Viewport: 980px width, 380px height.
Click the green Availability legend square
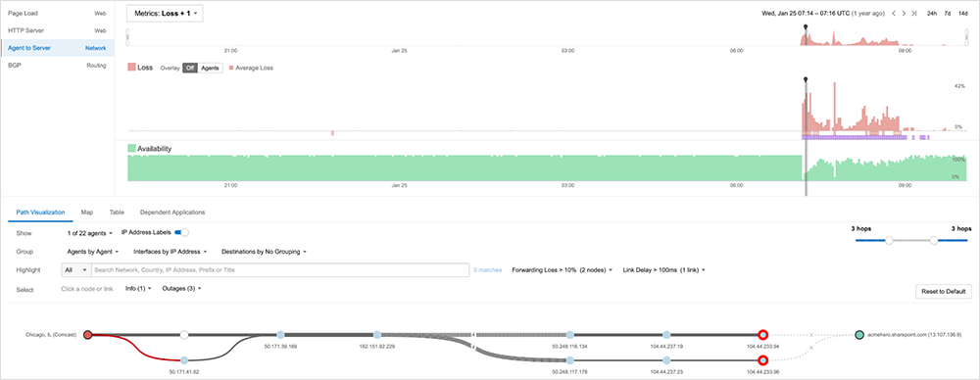coord(131,149)
